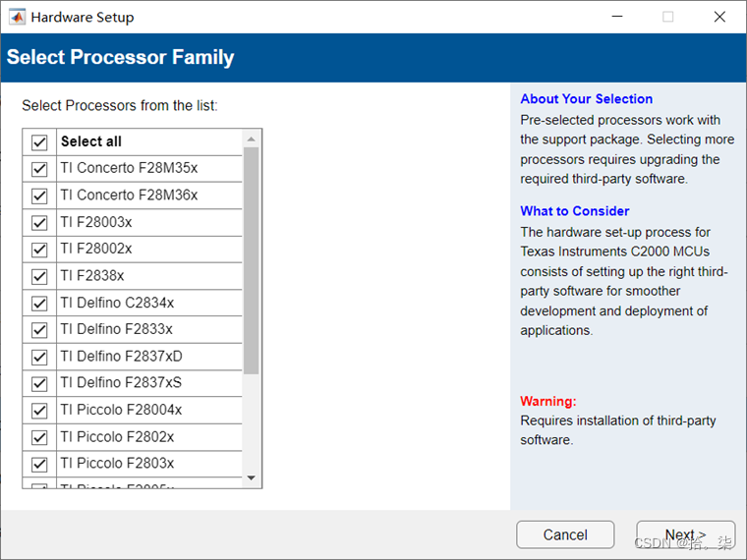Toggle TI Piccolo F2802x checkbox
This screenshot has width=747, height=560.
tap(39, 437)
